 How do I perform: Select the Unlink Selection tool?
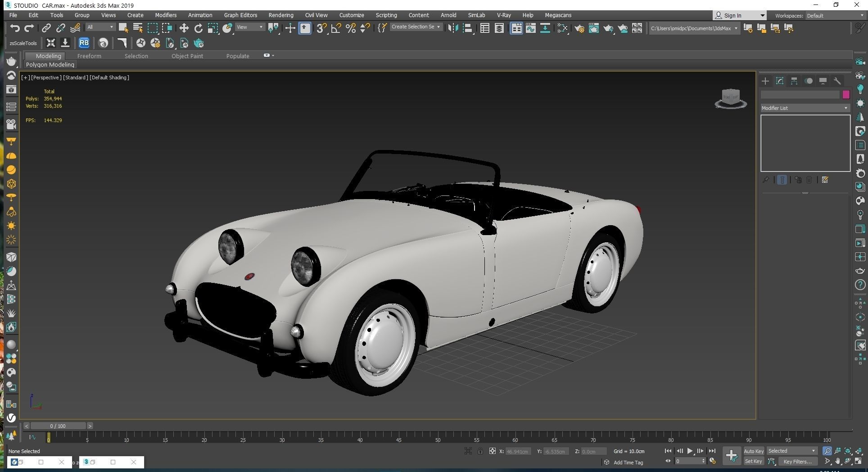(60, 28)
